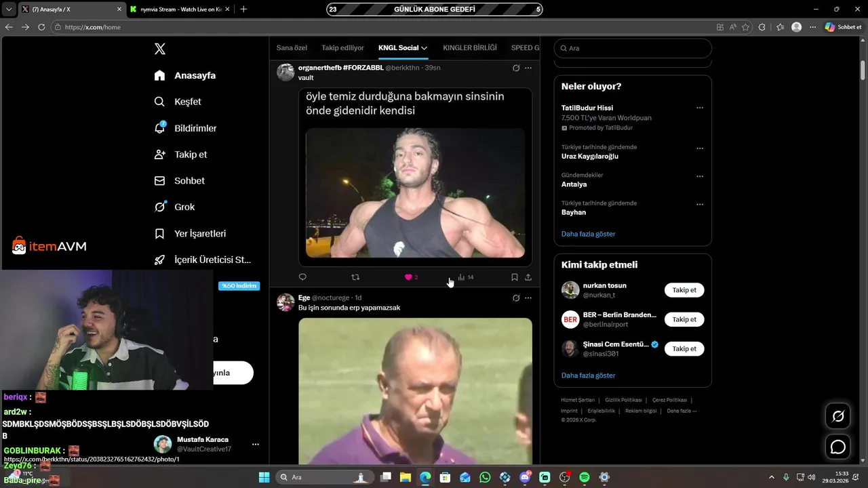The height and width of the screenshot is (488, 868).
Task: Open Ege's profile avatar
Action: point(285,302)
